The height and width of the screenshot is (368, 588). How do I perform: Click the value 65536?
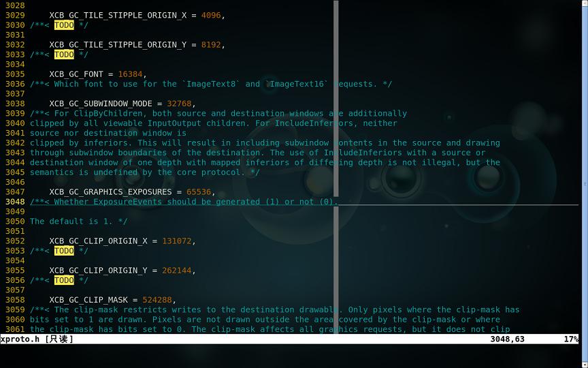(199, 192)
